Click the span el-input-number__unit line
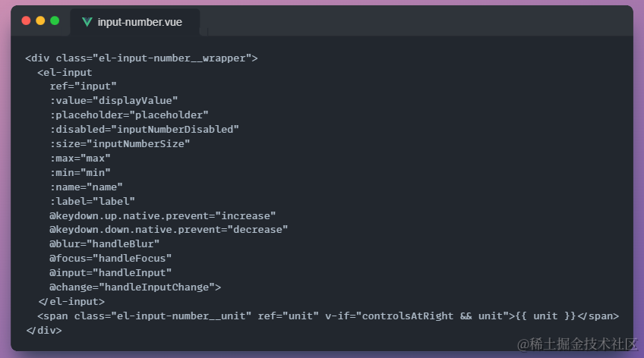Image resolution: width=644 pixels, height=358 pixels. tap(328, 316)
